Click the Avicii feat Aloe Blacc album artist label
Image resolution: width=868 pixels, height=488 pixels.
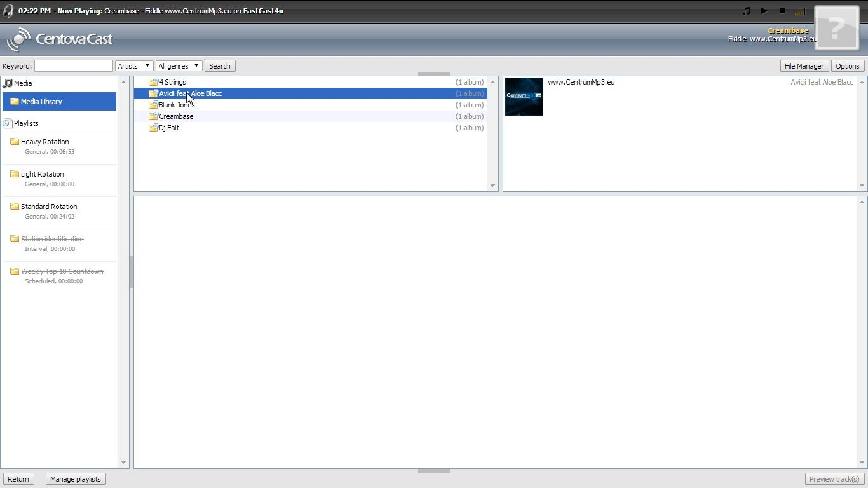pos(822,82)
